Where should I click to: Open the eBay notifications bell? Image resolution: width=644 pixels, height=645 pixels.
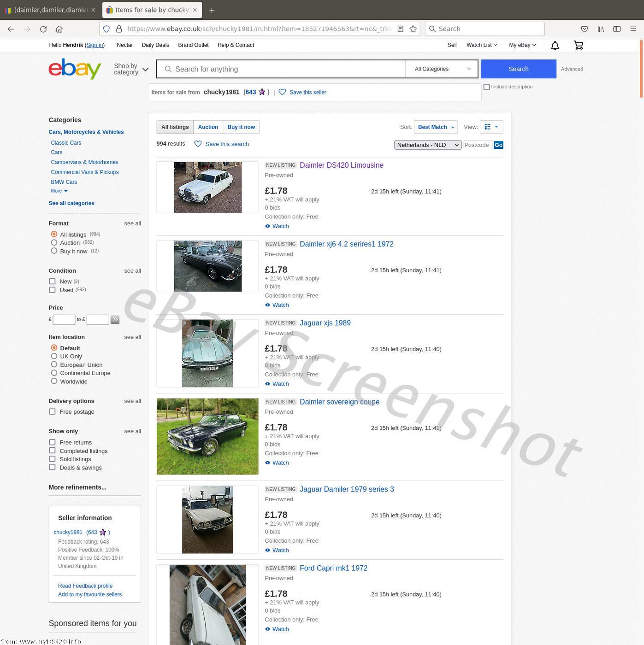(x=555, y=45)
